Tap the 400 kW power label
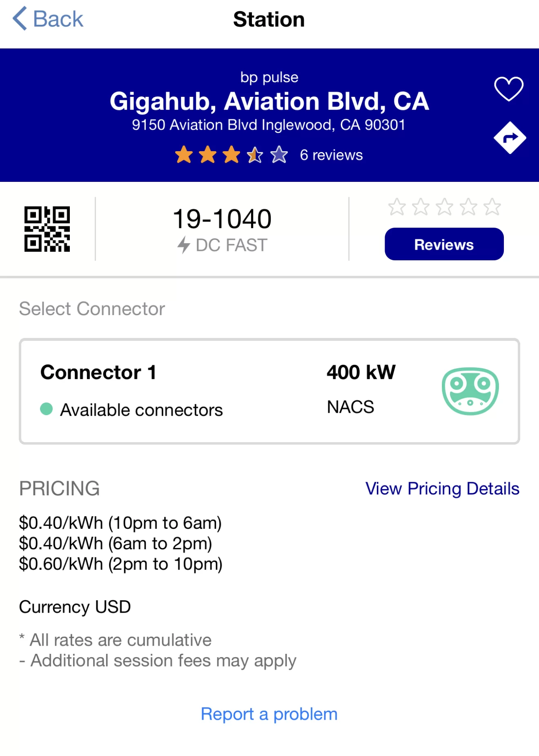539x756 pixels. (x=361, y=372)
